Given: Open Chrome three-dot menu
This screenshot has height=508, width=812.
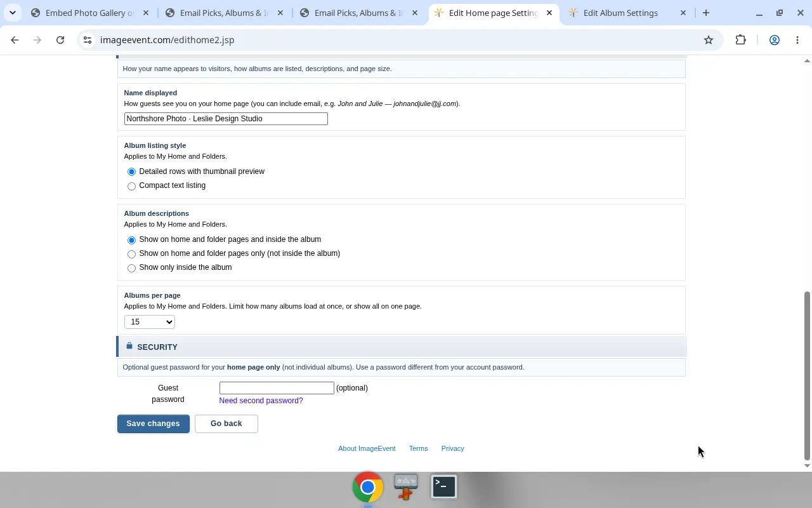Looking at the screenshot, I should 797,40.
